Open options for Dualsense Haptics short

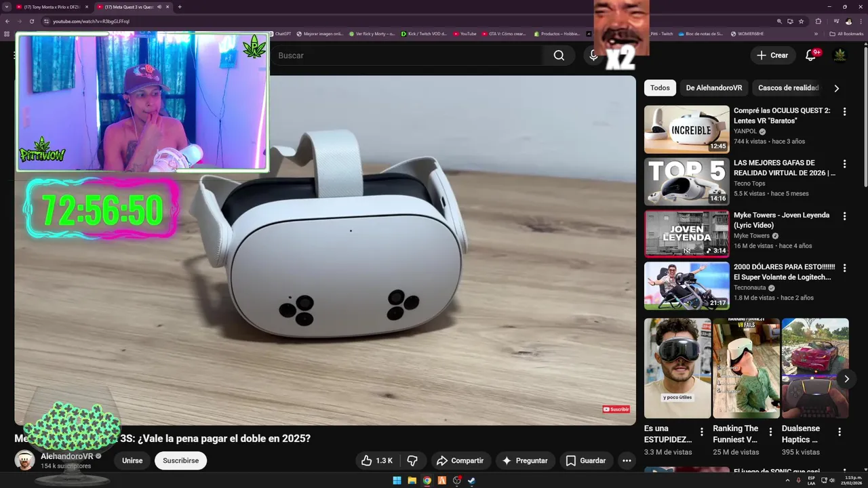coord(839,432)
